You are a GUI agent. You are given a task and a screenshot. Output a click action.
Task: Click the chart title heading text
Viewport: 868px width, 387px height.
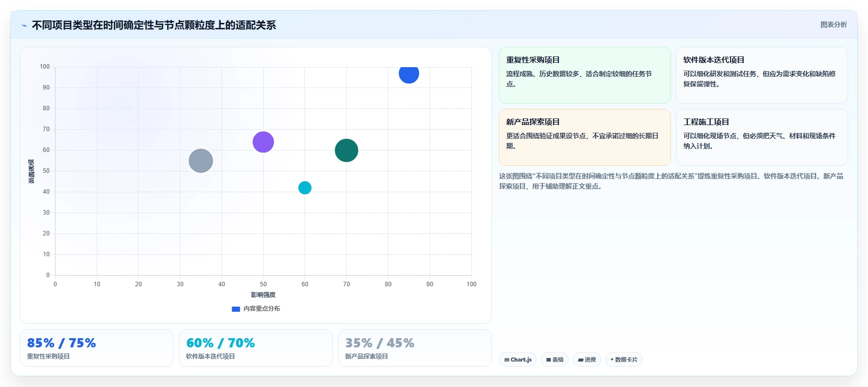pos(154,25)
